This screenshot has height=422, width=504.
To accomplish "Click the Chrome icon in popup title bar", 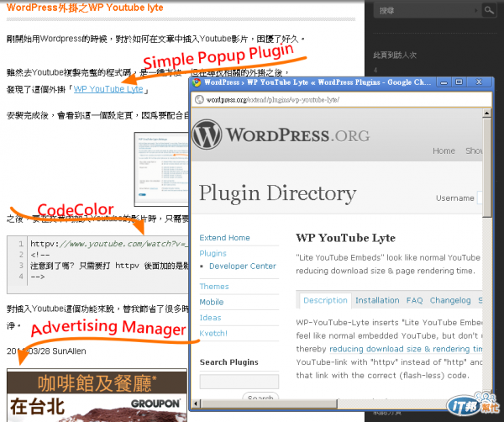I will pos(197,82).
